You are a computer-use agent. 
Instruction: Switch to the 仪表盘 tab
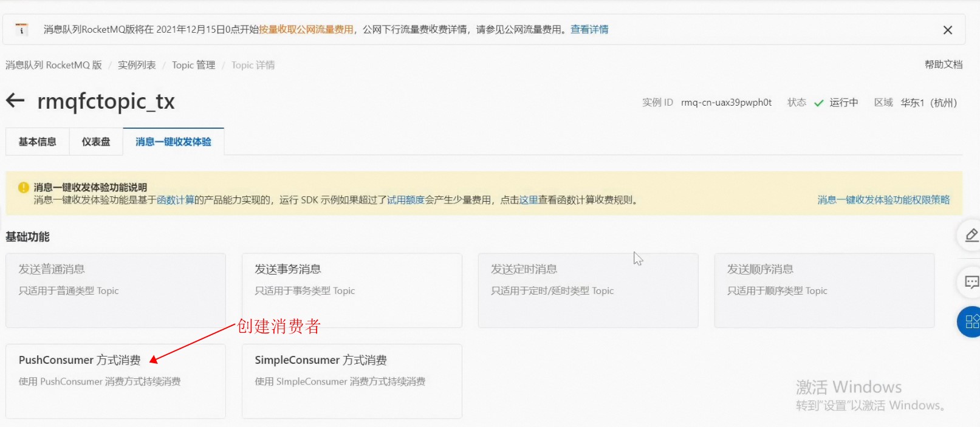pos(96,142)
